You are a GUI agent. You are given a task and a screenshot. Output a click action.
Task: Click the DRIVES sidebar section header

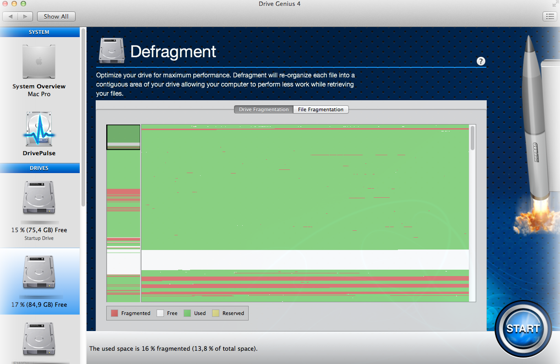[x=40, y=168]
